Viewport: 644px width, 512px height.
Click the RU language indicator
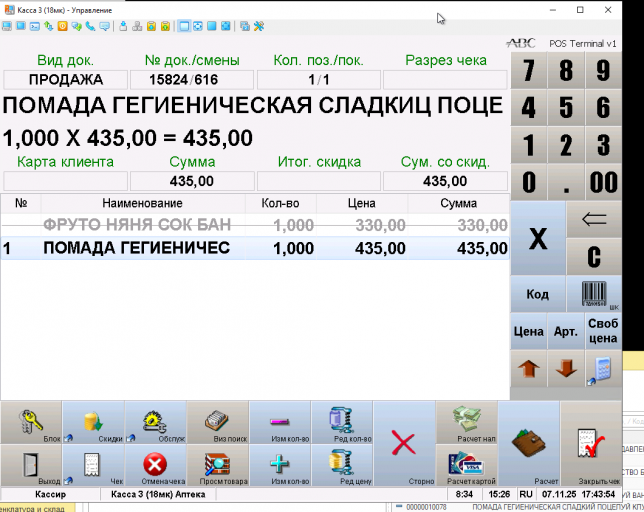point(526,494)
